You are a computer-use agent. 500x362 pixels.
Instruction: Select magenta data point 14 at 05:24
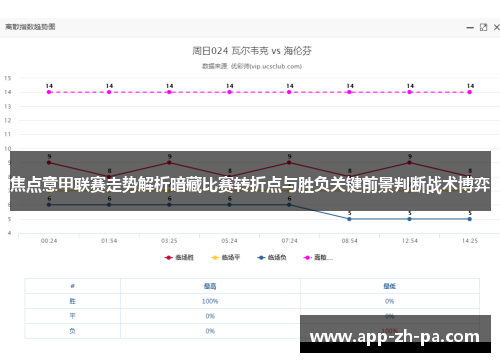tap(229, 92)
